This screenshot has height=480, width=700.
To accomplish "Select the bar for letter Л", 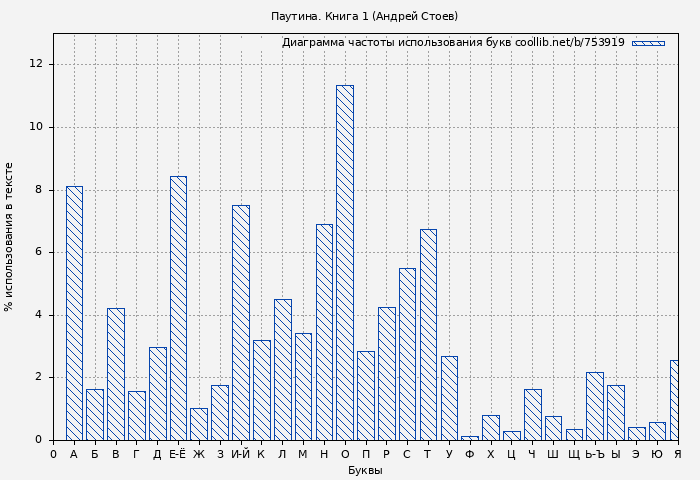I will tap(282, 369).
